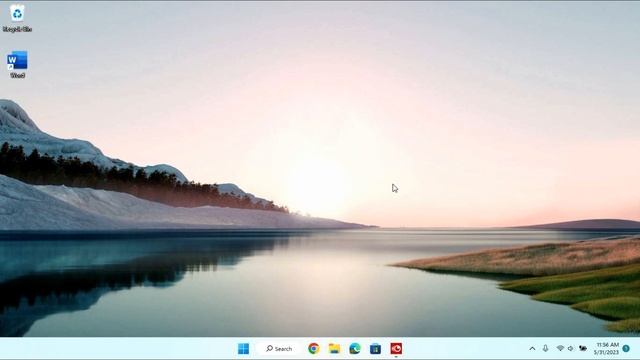Viewport: 640px width, 360px height.
Task: Click the taskbar Search box
Action: (x=279, y=349)
